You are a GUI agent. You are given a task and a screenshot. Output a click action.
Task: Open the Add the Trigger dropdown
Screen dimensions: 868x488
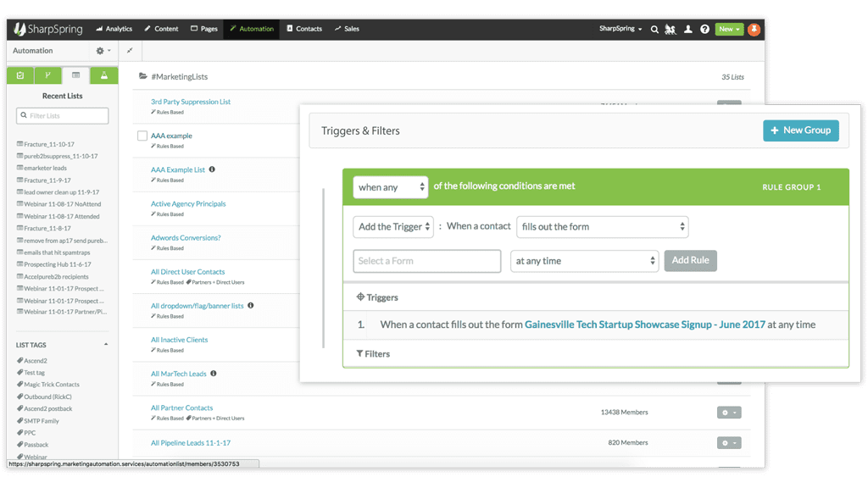point(393,227)
